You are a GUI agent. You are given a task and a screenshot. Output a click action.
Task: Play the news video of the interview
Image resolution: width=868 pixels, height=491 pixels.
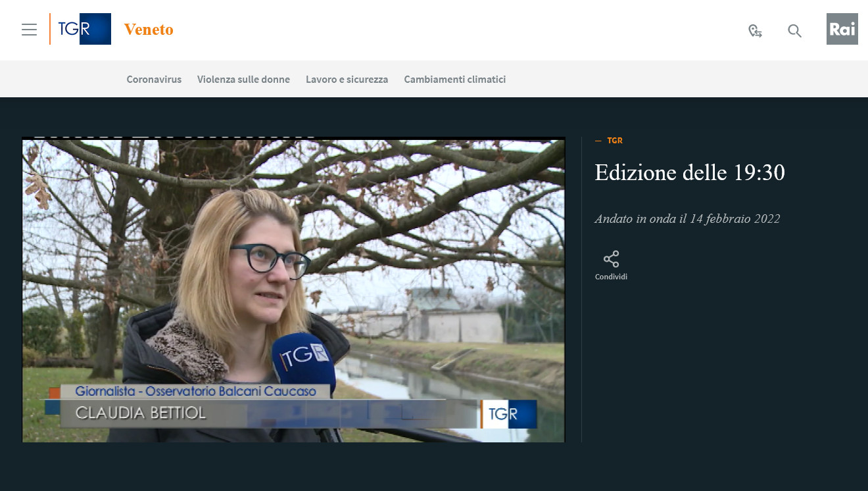pos(293,289)
